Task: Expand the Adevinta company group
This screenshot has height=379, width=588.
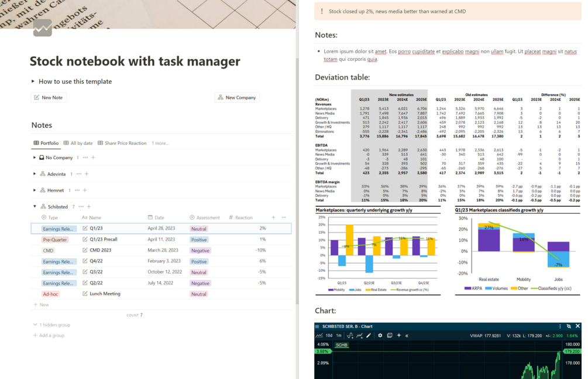Action: pos(35,174)
